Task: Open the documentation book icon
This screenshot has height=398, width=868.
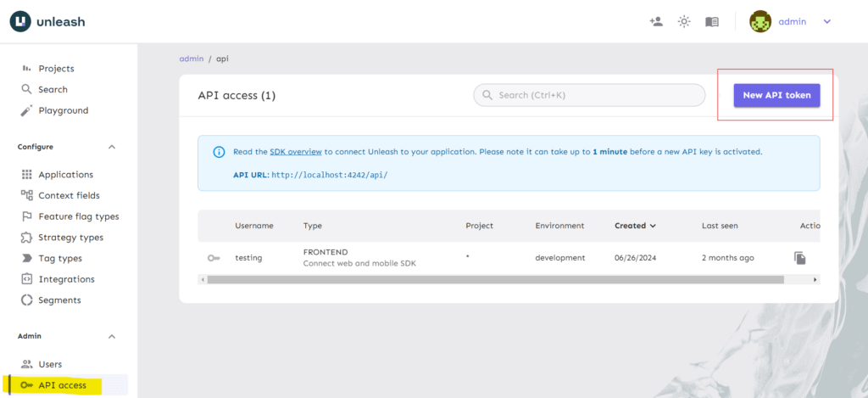Action: [x=712, y=21]
